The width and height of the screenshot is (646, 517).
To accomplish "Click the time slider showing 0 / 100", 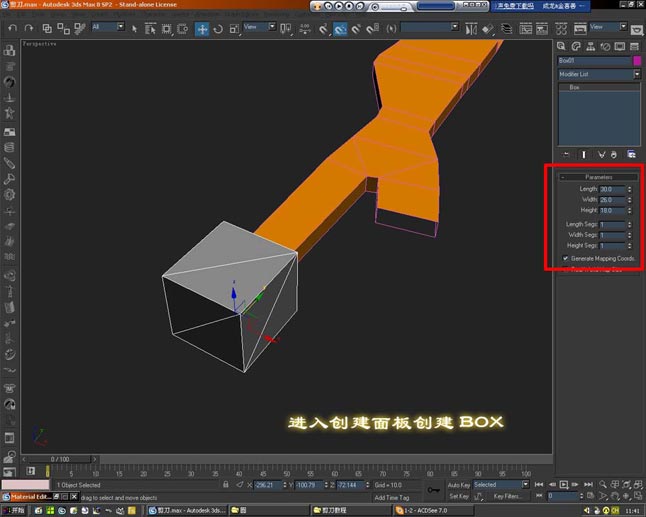I will coord(60,459).
